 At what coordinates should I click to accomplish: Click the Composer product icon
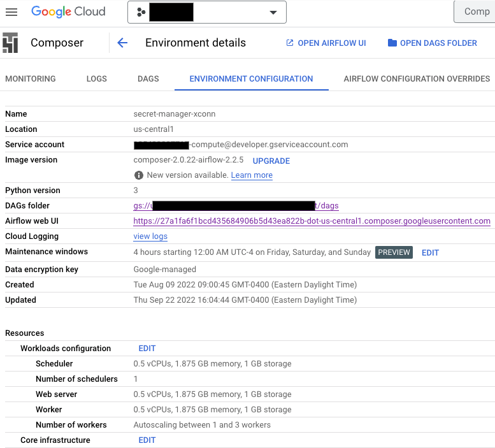click(x=10, y=43)
